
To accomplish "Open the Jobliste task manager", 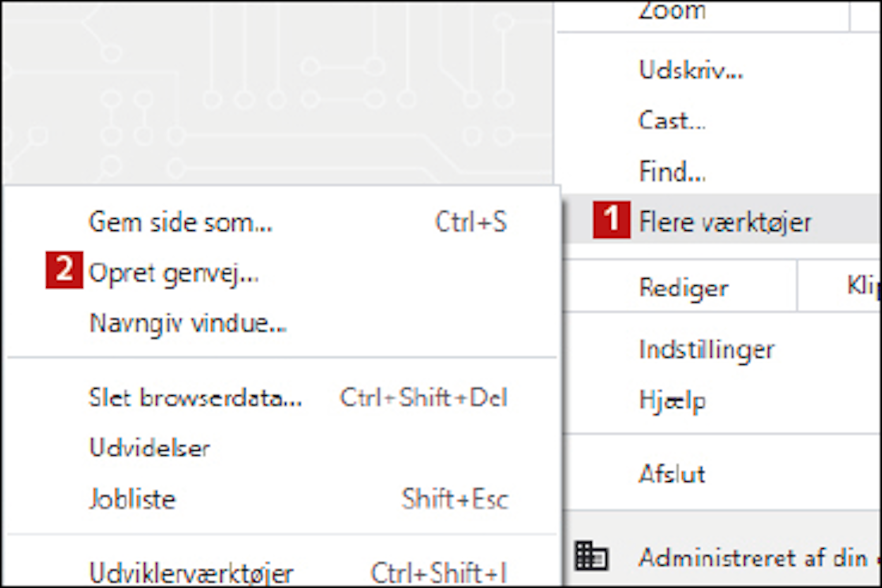I will tap(282, 499).
